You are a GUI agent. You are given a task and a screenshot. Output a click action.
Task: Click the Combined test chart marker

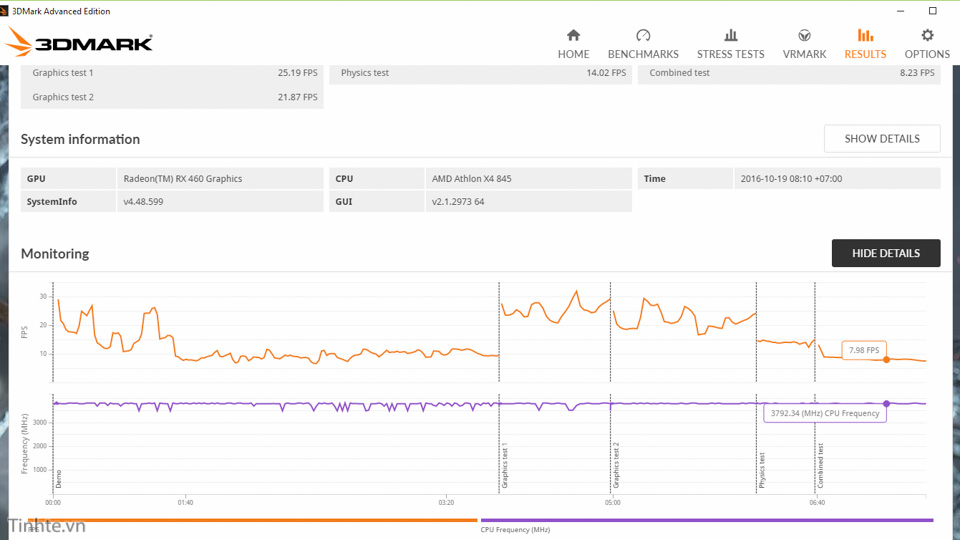coord(820,465)
